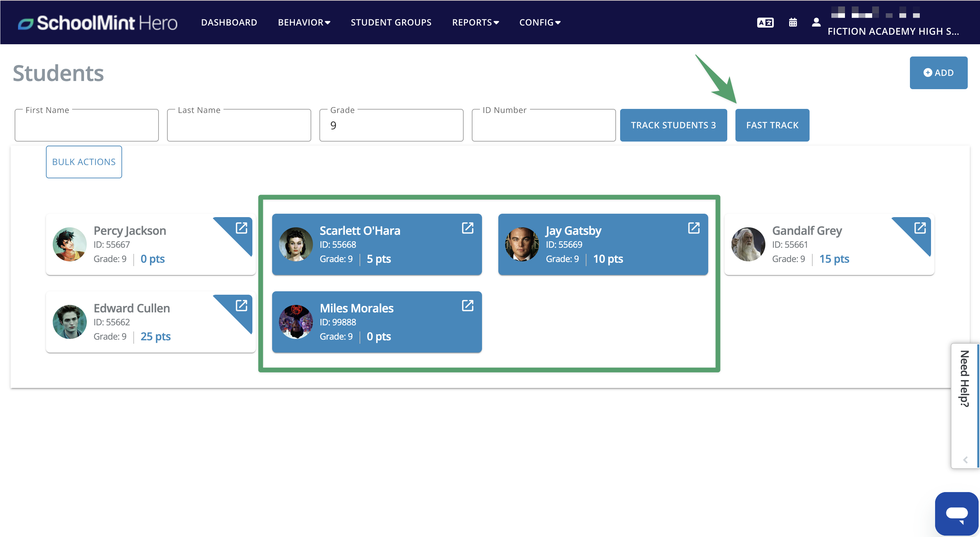Viewport: 980px width, 537px height.
Task: Click Scarlett O'Hara's avatar photo
Action: coord(296,244)
